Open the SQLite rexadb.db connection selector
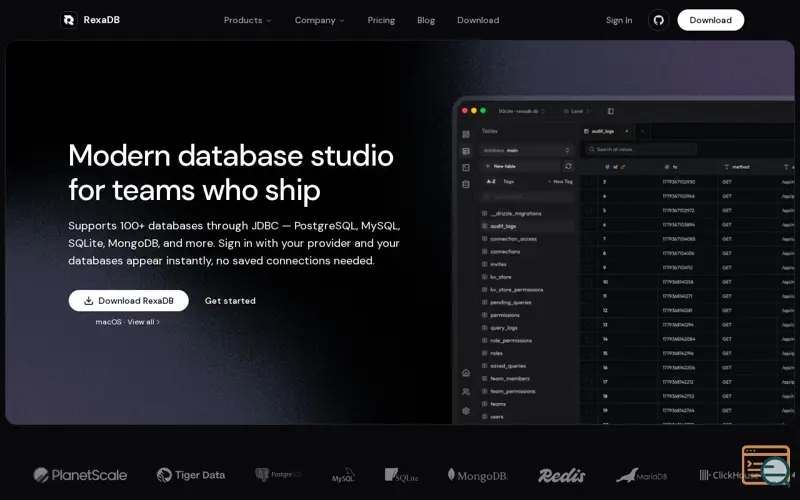 click(x=521, y=111)
